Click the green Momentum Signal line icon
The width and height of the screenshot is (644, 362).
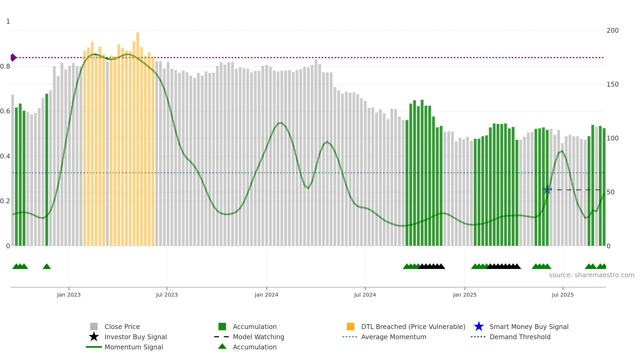point(94,347)
